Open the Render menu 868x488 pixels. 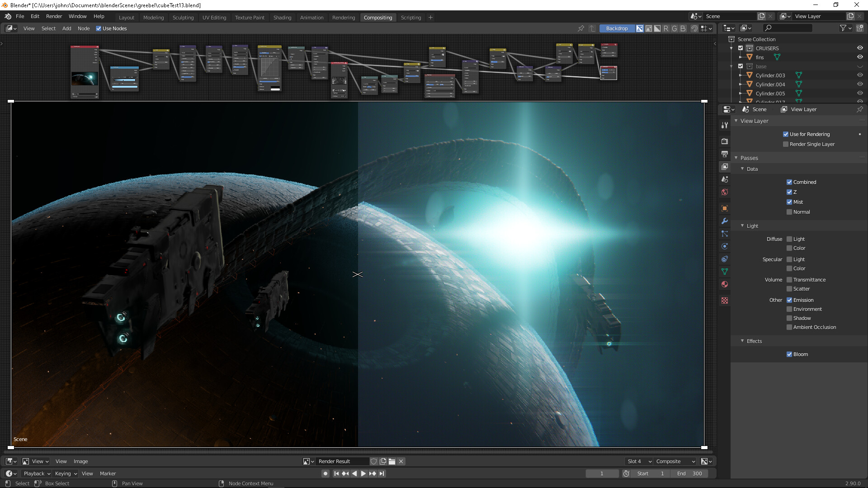(54, 16)
